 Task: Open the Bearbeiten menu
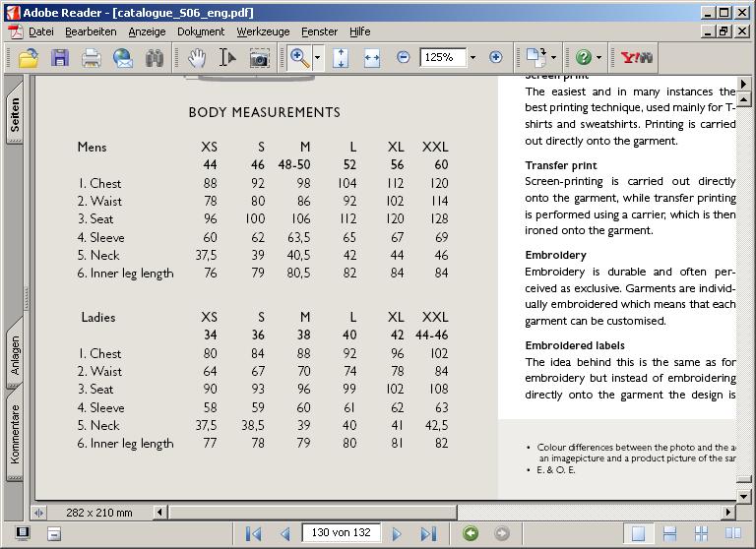point(91,31)
